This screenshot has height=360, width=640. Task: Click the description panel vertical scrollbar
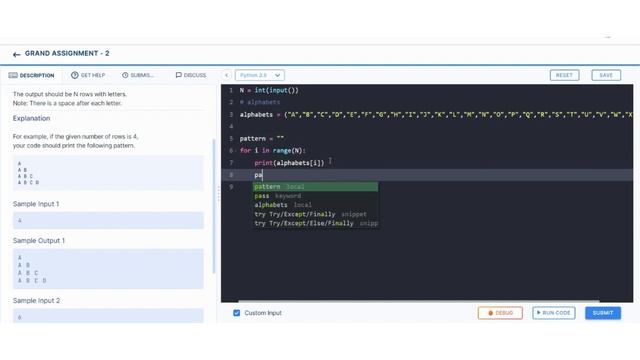pos(214,206)
